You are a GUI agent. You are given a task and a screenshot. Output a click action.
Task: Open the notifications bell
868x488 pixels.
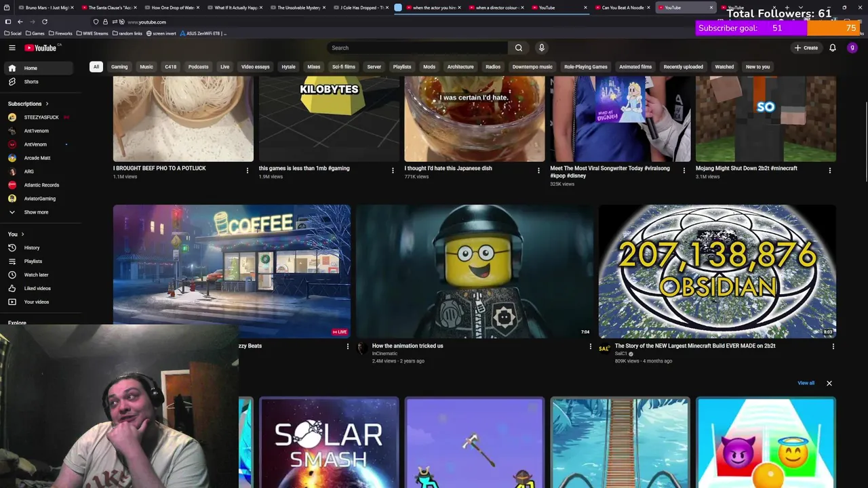[x=833, y=47]
